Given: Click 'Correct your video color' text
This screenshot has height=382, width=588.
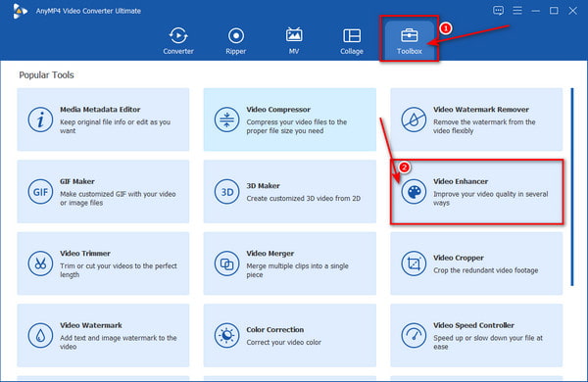Looking at the screenshot, I should (284, 342).
